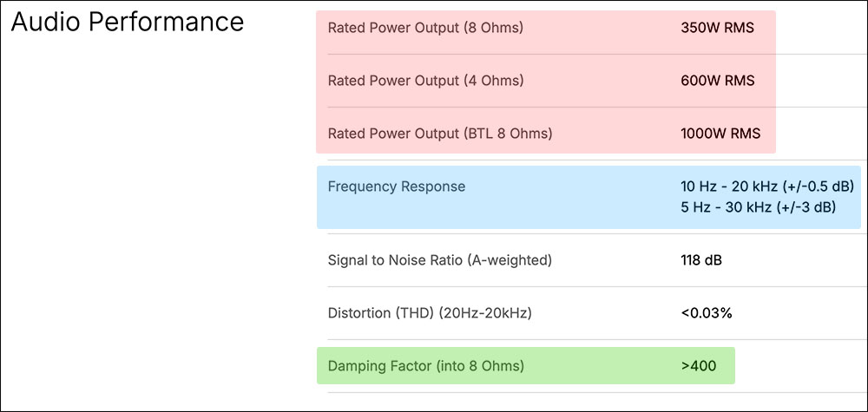
Task: Select the Rated Power Output (8 Ohms) label
Action: coord(425,28)
